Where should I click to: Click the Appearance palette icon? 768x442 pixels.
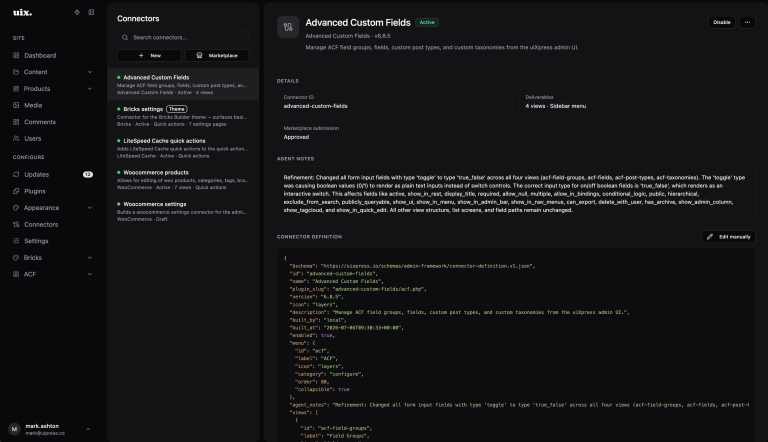[x=16, y=208]
